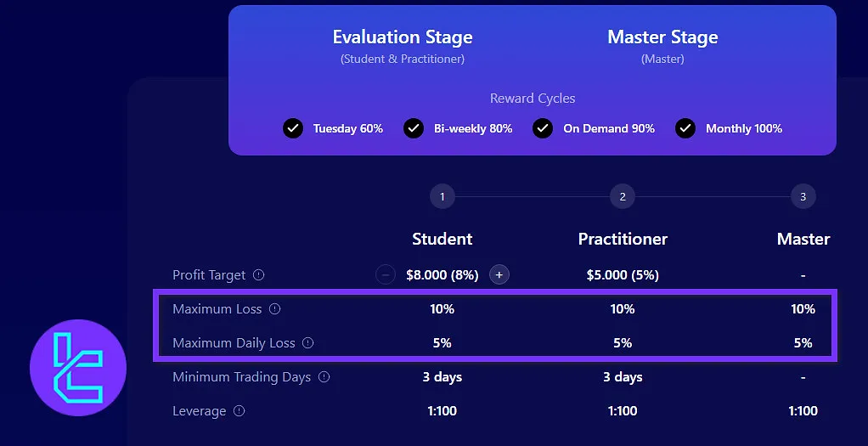868x446 pixels.
Task: Click the Practitioner column heading
Action: tap(623, 239)
